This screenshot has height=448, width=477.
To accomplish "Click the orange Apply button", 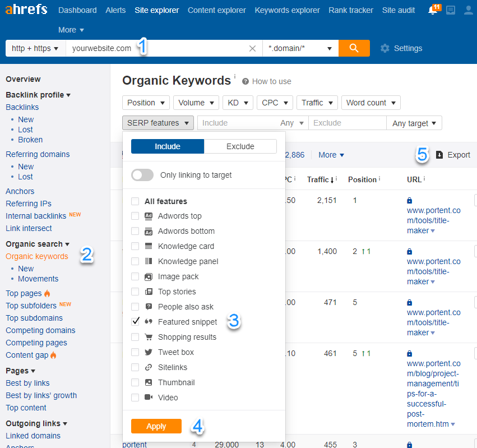I will [x=156, y=426].
